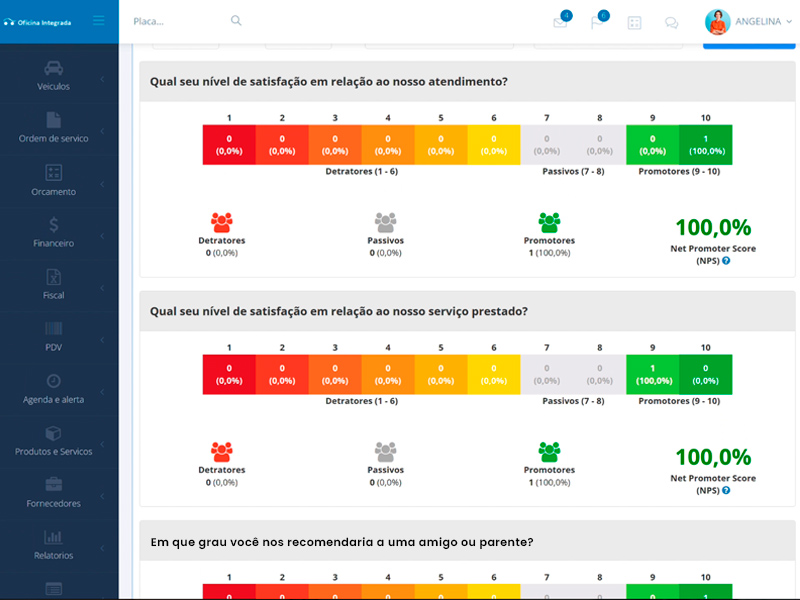800x600 pixels.
Task: Open the Relatorios sidebar item
Action: (x=54, y=544)
